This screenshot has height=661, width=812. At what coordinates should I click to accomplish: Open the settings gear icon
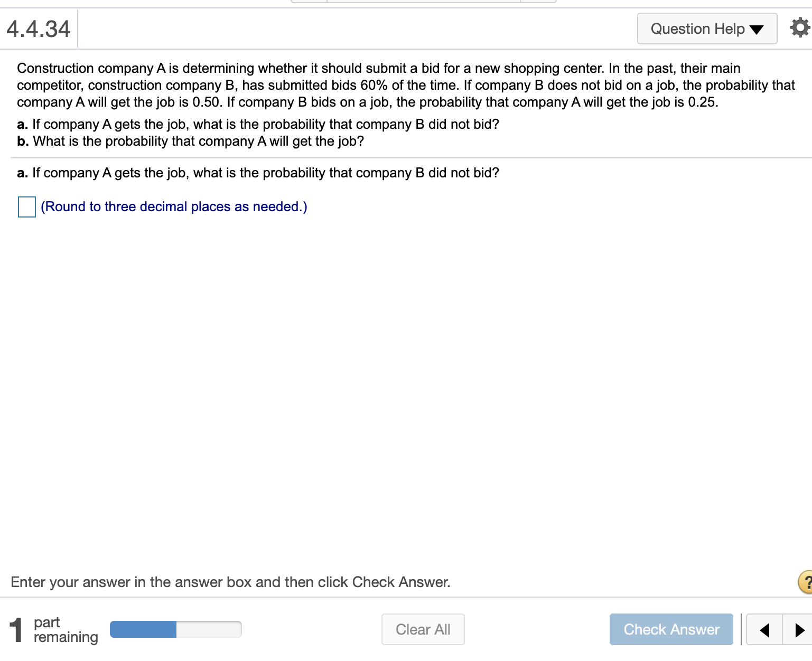tap(799, 28)
